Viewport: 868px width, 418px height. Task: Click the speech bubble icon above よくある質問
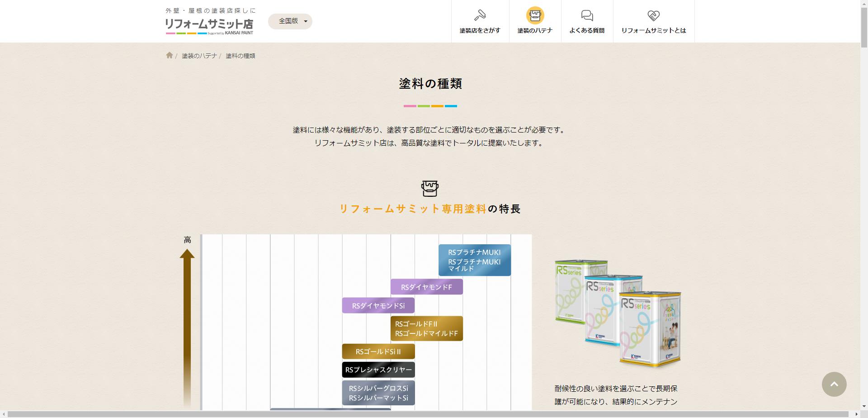(587, 14)
